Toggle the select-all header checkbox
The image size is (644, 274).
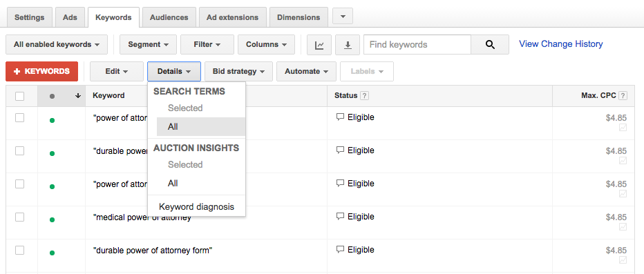click(x=20, y=96)
